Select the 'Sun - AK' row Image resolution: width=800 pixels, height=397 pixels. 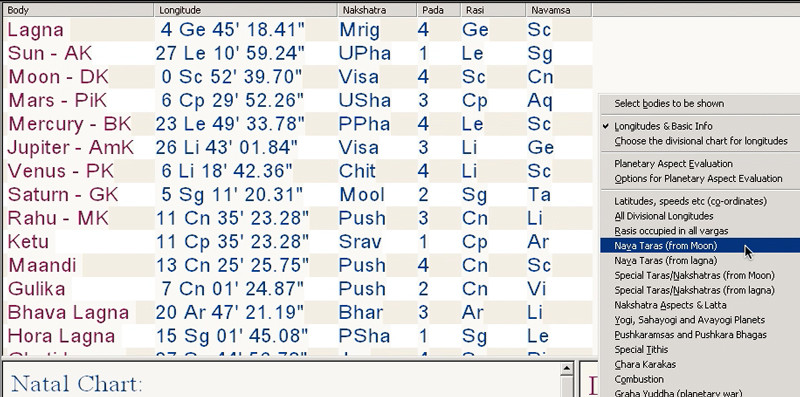[298, 53]
